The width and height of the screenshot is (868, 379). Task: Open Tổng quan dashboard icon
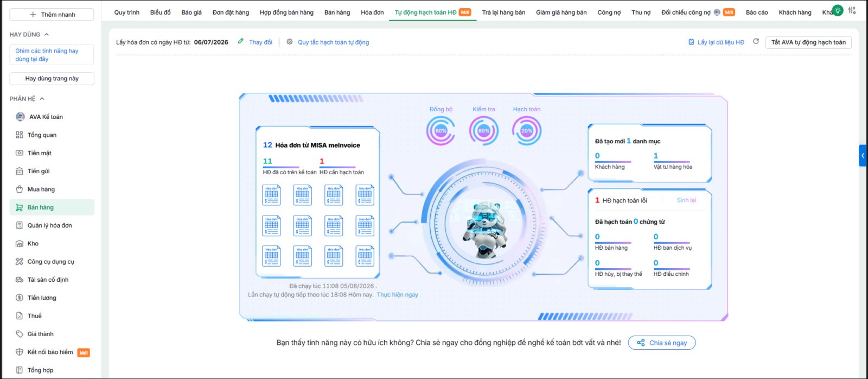(20, 135)
